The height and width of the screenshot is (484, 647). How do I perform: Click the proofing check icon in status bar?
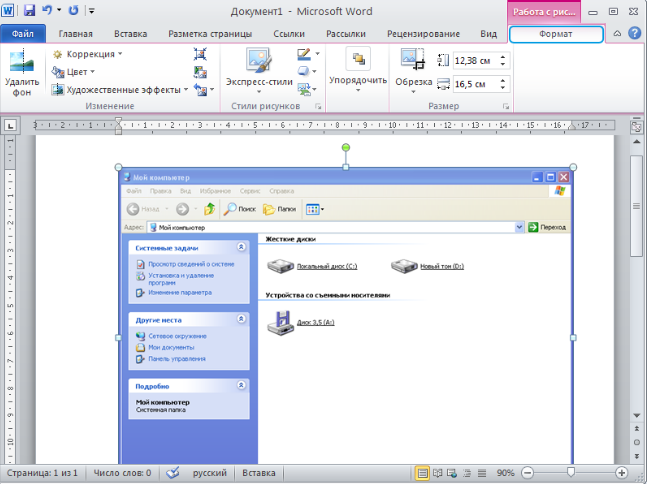(172, 473)
